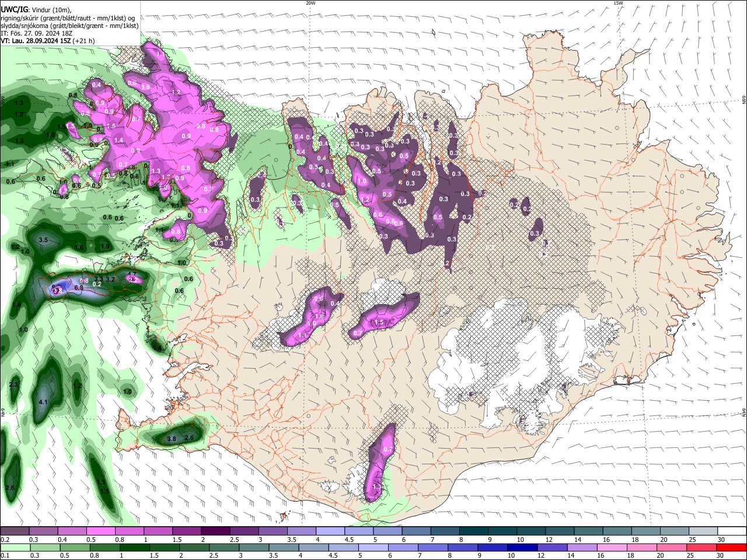
Task: Click the bright pink 0.5 snow legend swatch
Action: [100, 531]
